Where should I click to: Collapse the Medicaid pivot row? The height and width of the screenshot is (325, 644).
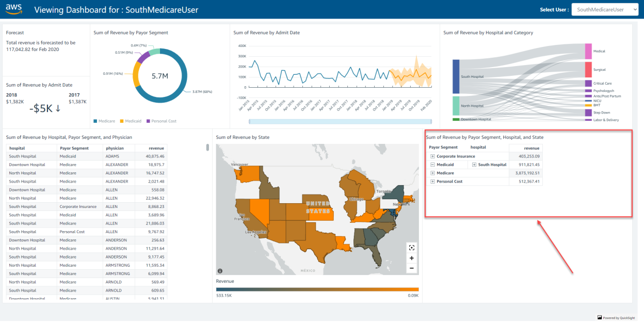[433, 165]
